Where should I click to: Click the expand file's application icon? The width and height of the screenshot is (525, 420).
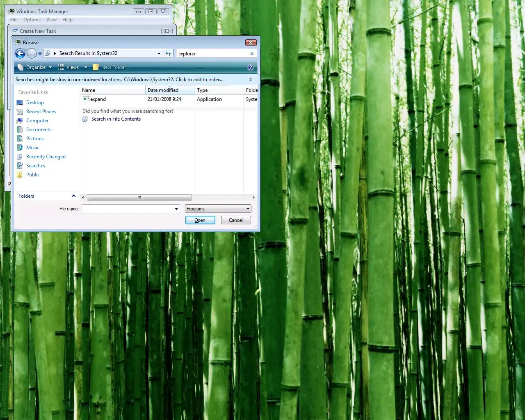[x=86, y=99]
